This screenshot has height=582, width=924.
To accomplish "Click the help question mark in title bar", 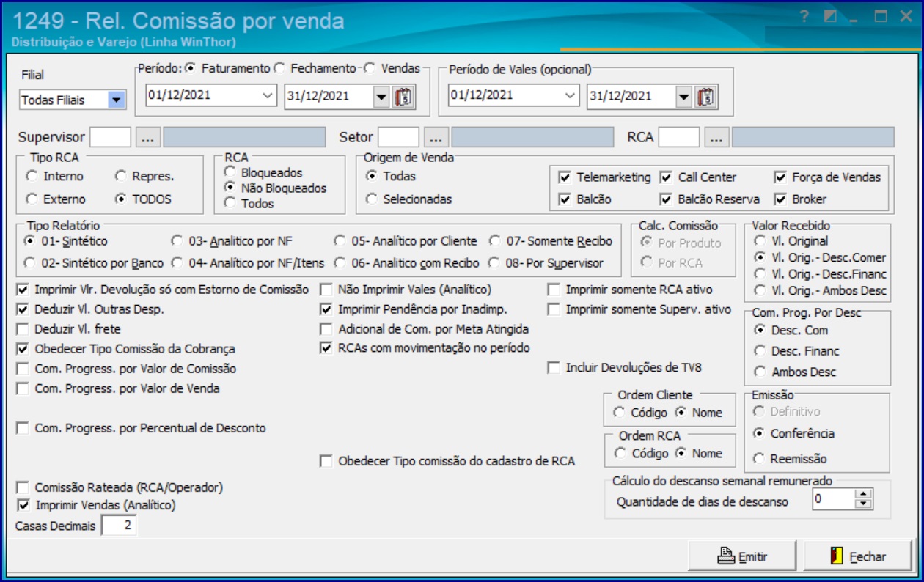I will point(804,16).
